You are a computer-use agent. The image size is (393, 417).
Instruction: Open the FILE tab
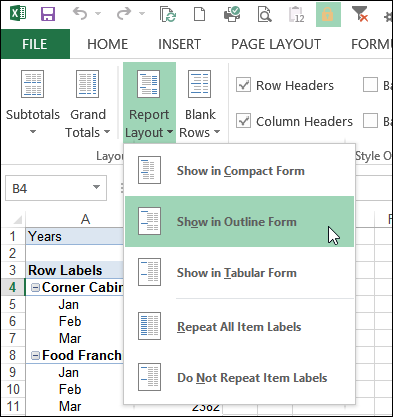pos(35,44)
